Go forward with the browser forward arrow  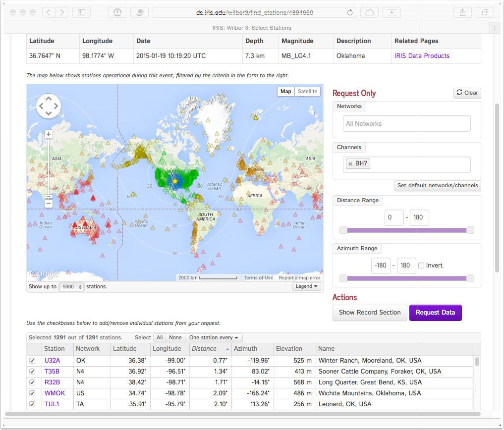[x=62, y=12]
